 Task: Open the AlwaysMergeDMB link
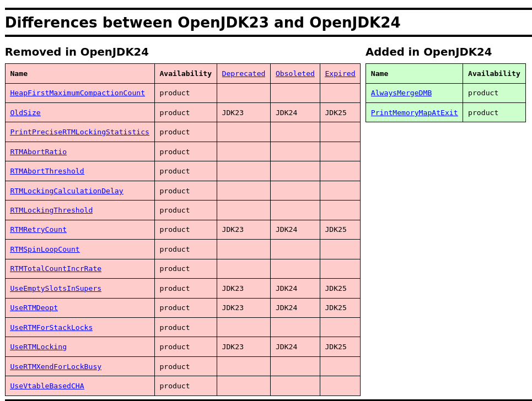401,93
